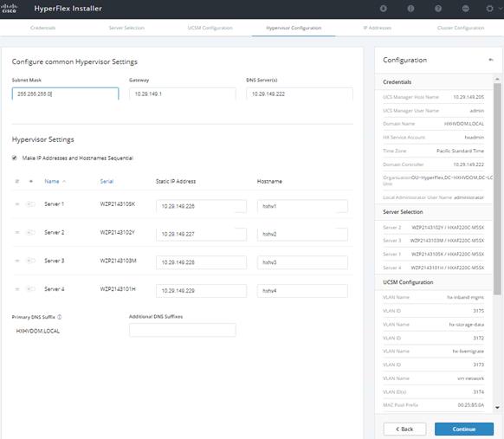Click the Configuration panel scrollbar thumb
Viewport: 504px width, 439px height.
point(497,189)
